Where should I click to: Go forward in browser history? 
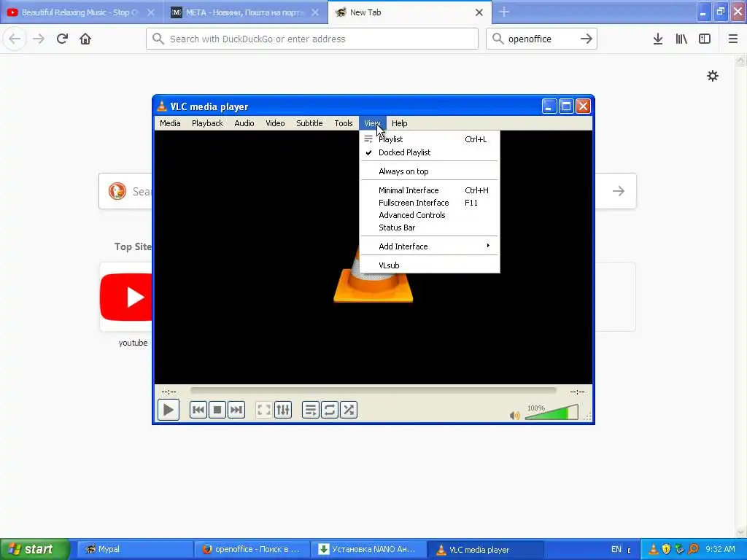coord(39,39)
